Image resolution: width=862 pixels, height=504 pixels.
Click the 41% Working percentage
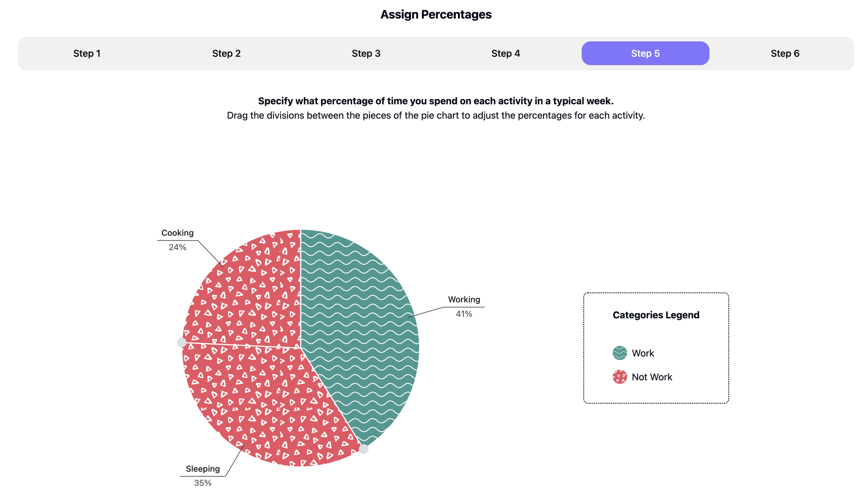464,314
